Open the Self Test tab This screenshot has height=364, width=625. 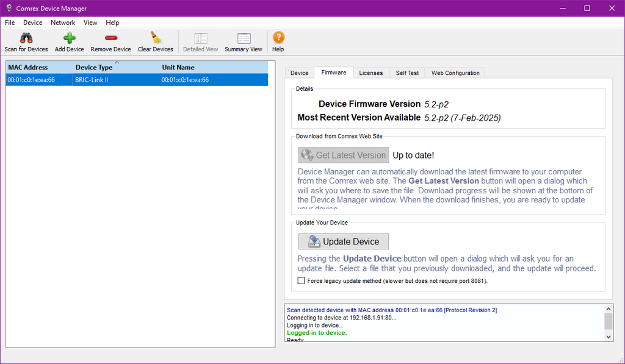coord(407,73)
